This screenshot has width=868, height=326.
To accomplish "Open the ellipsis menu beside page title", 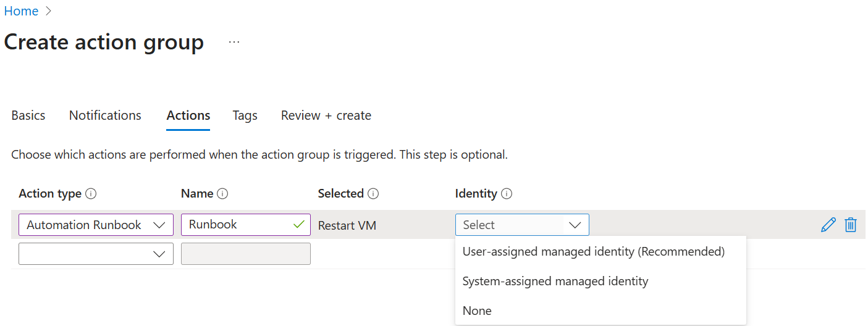I will point(234,42).
